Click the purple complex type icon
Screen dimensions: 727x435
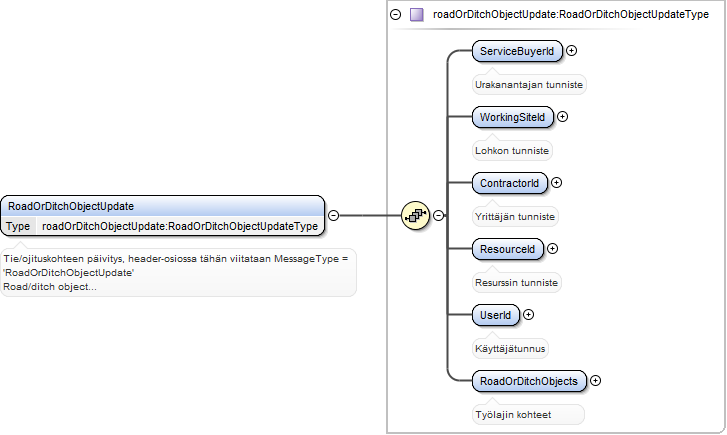416,14
